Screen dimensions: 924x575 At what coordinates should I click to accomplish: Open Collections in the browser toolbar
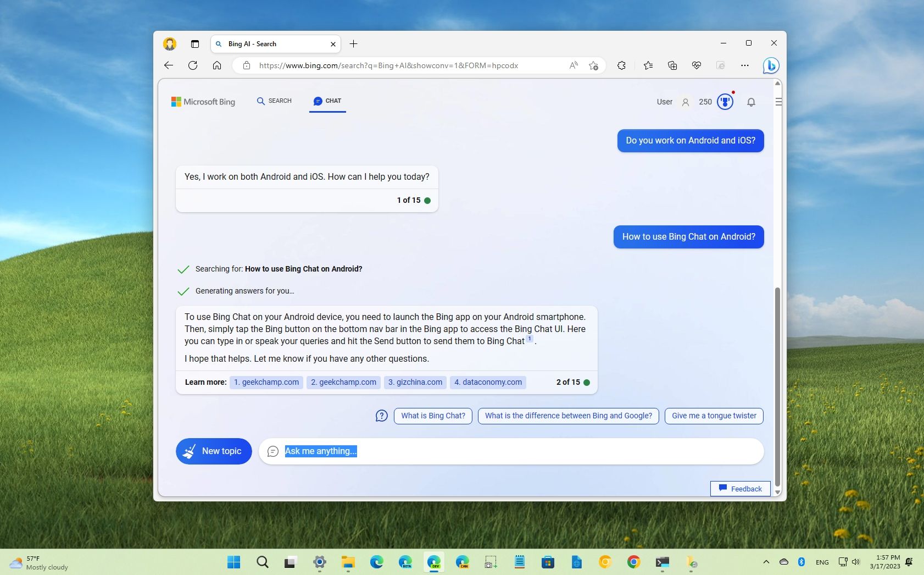(672, 65)
